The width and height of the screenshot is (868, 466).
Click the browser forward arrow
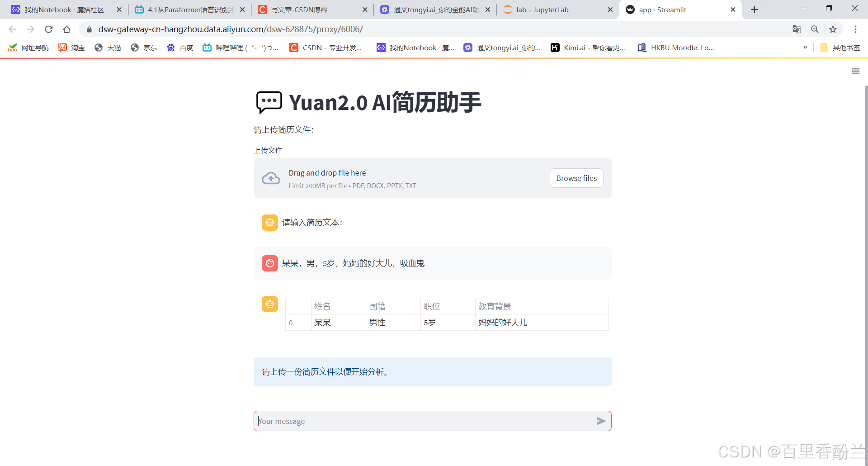pyautogui.click(x=30, y=29)
